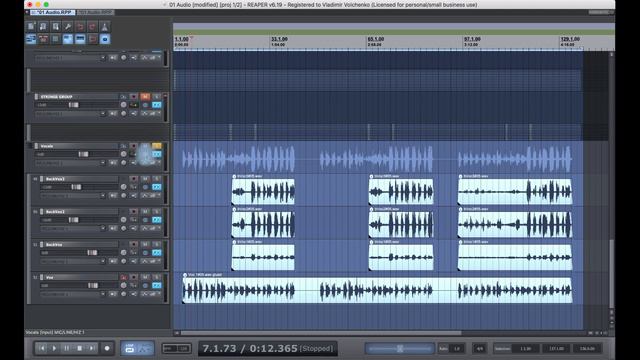This screenshot has width=640, height=360.
Task: Click Rewind to start in the transport
Action: click(42, 348)
